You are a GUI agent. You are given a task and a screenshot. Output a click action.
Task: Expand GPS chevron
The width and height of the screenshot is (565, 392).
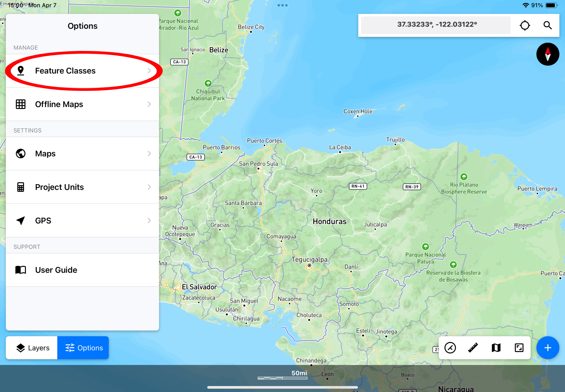click(x=149, y=220)
